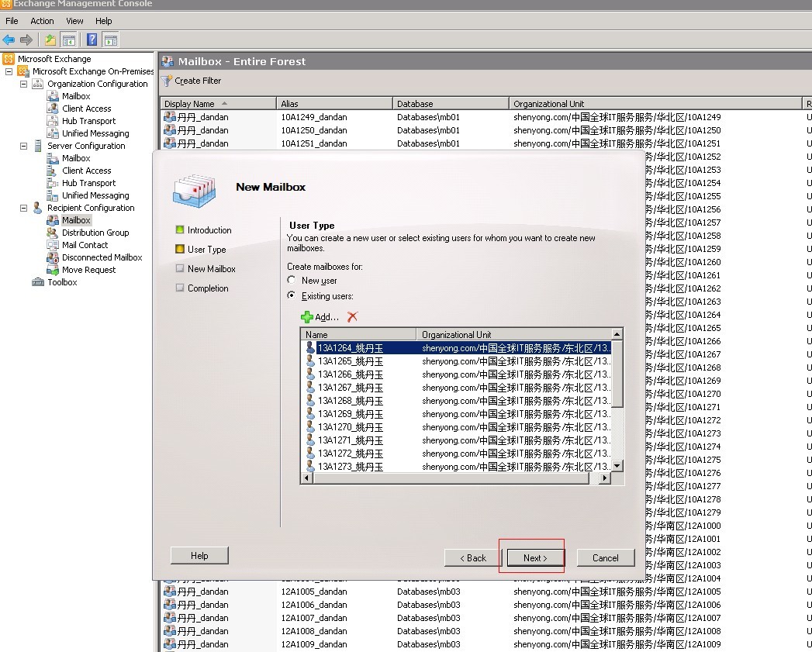The image size is (812, 652).
Task: Click Hub Transport icon under Organization Configuration
Action: (x=52, y=121)
